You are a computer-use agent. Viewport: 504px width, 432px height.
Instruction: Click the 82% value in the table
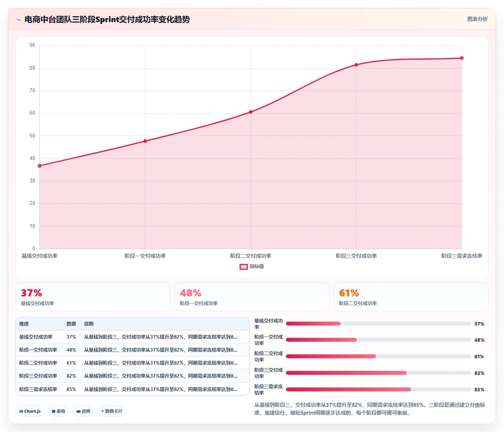[71, 376]
